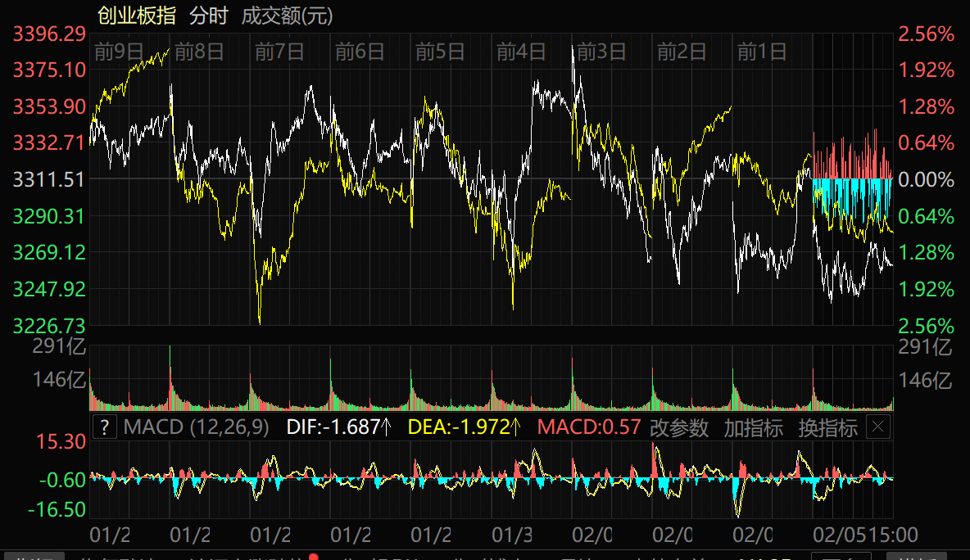Image resolution: width=970 pixels, height=560 pixels.
Task: Click the MACD help question mark icon
Action: coord(104,427)
